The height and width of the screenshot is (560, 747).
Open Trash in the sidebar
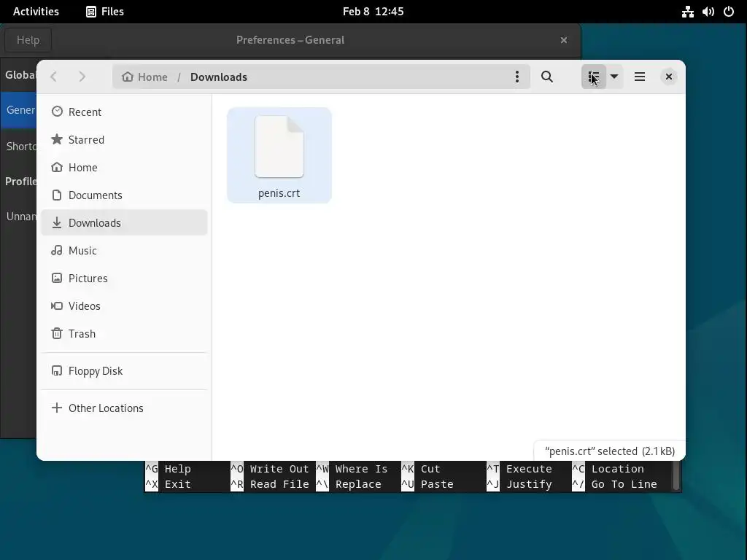pyautogui.click(x=124, y=333)
